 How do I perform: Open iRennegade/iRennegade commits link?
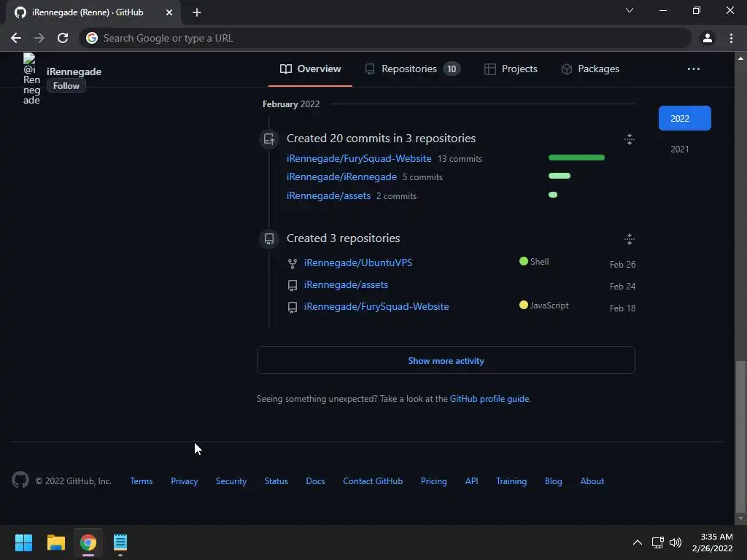point(341,176)
